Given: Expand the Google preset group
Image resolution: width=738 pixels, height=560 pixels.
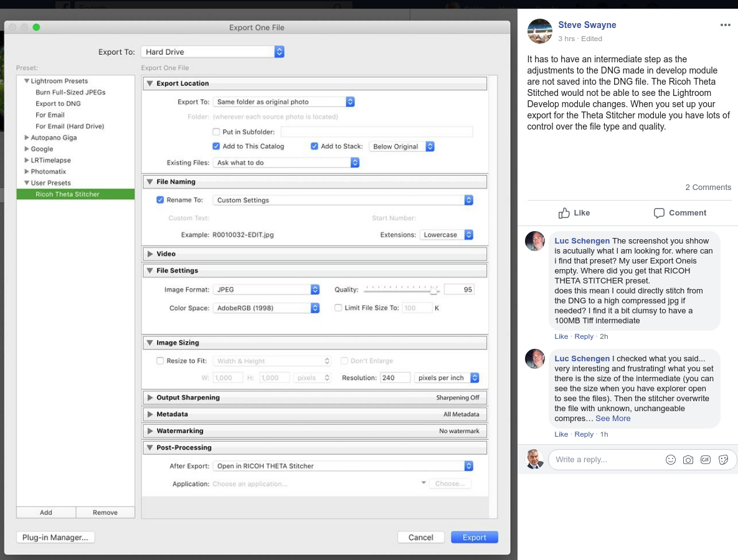Looking at the screenshot, I should click(27, 149).
